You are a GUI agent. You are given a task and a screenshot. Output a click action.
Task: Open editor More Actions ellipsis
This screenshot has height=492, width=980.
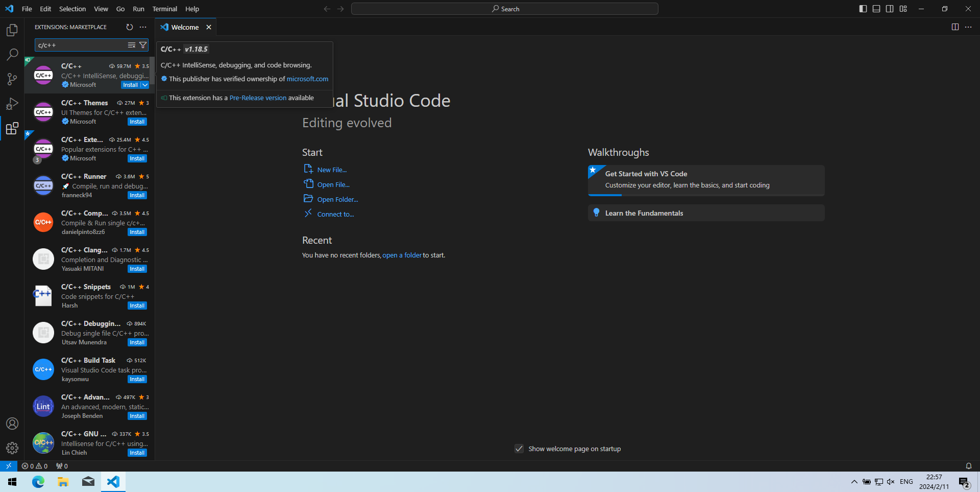click(968, 27)
